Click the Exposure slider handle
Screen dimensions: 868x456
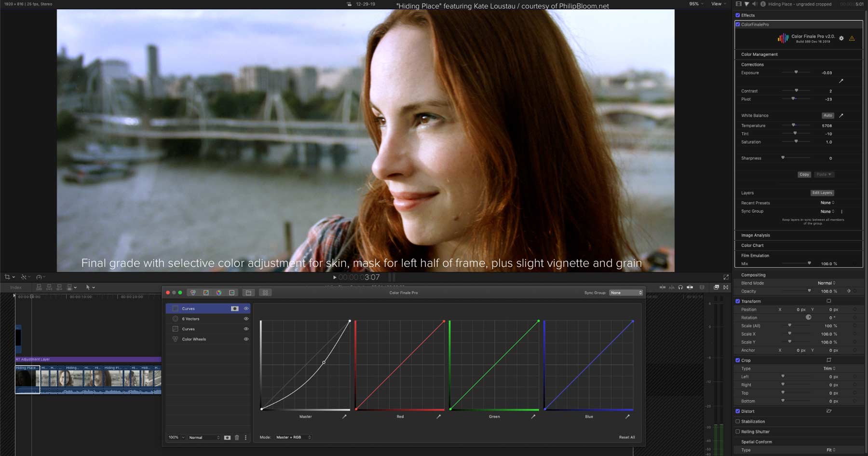tap(796, 72)
